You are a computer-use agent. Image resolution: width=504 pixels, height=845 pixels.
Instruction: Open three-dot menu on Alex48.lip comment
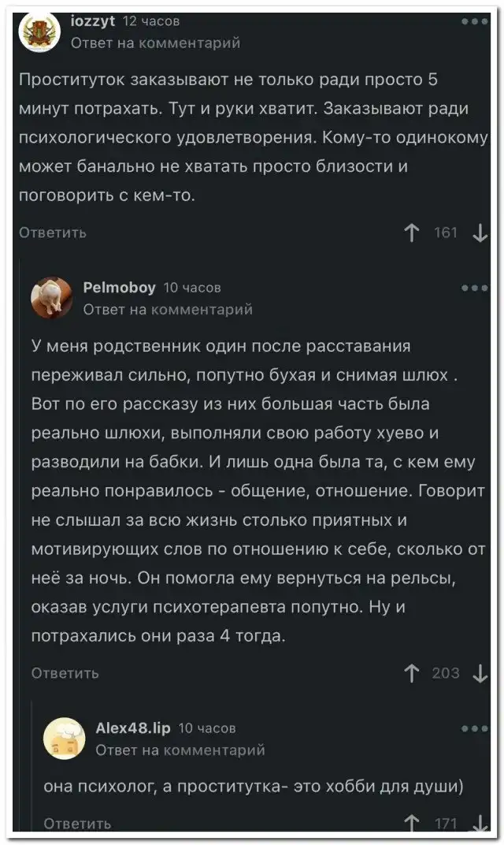475,728
